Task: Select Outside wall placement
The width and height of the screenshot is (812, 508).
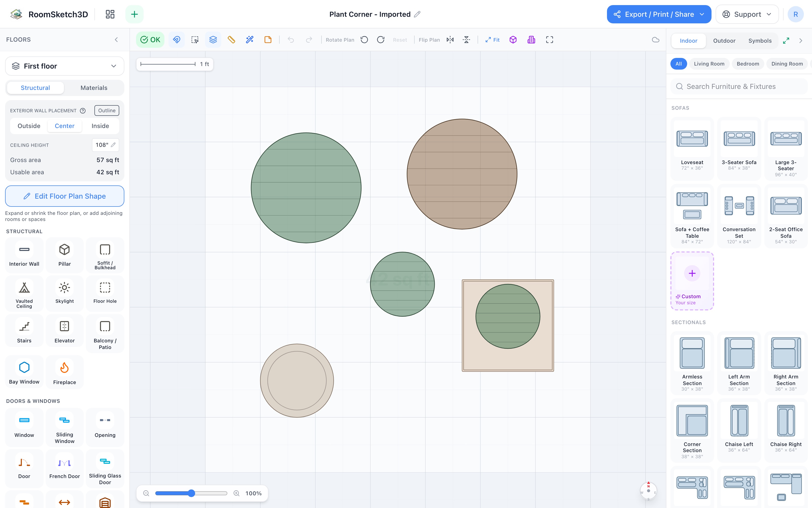Action: [29, 126]
